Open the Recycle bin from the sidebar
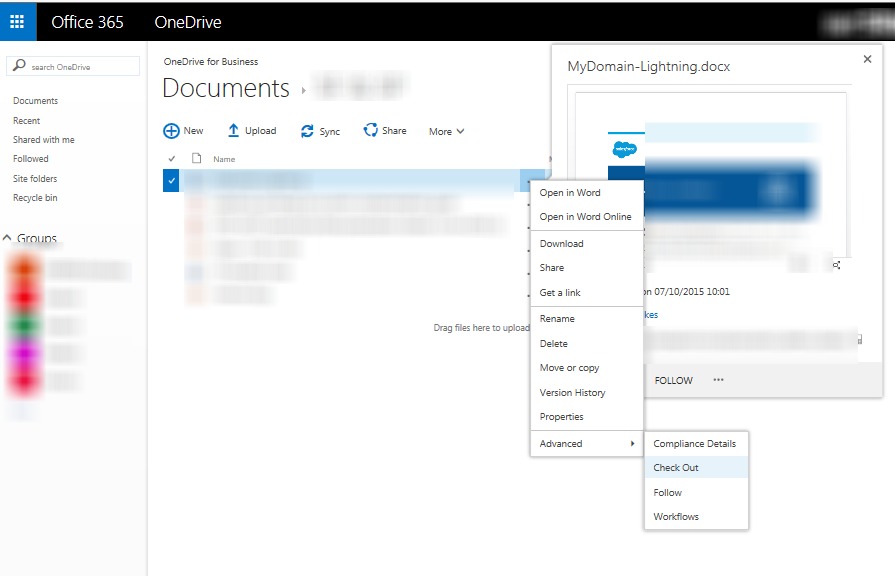895x576 pixels. (33, 197)
